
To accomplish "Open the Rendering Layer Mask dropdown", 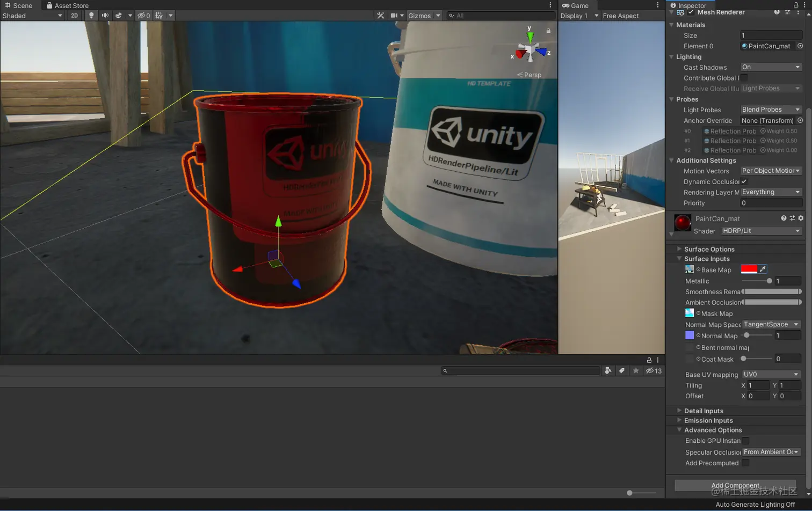I will 771,192.
